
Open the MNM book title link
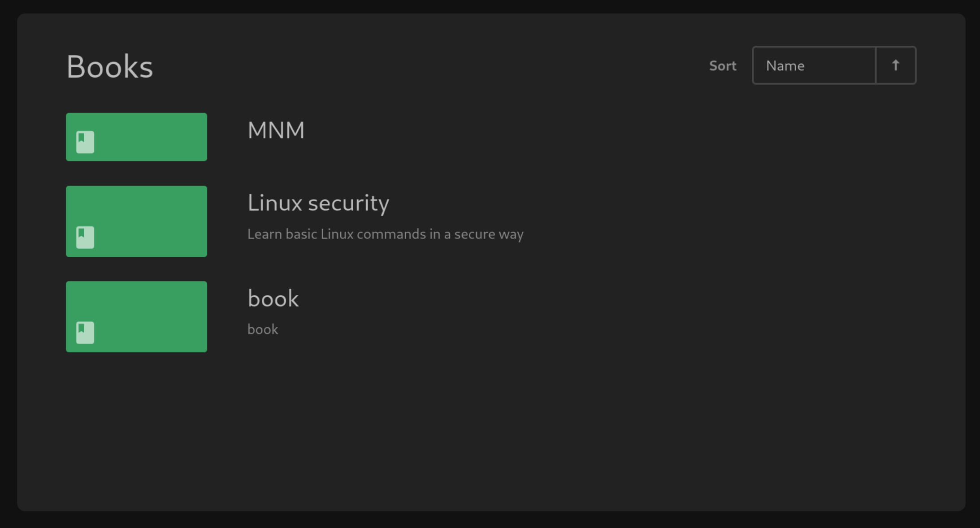point(276,130)
